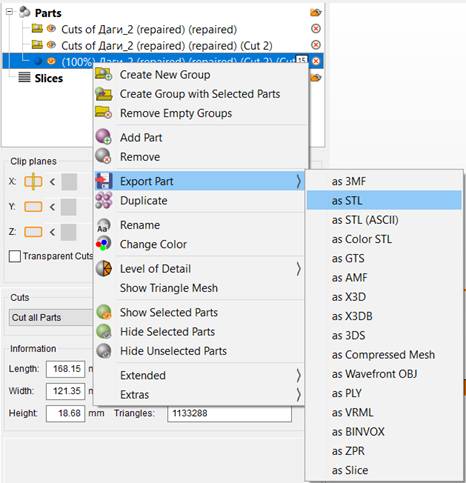Open the Level of Detail submenu arrow
This screenshot has height=483, width=466.
point(298,269)
